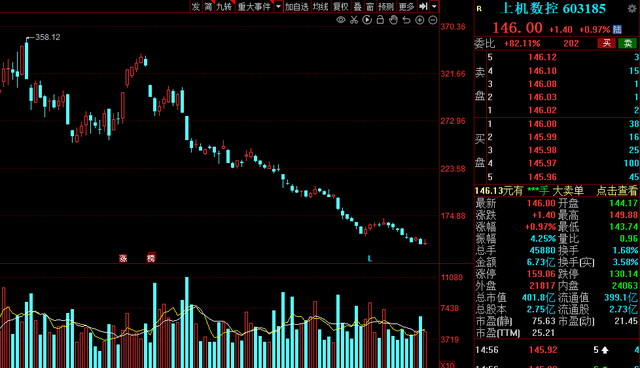Click buy level 4 price 145.97
This screenshot has width=640, height=368.
click(x=542, y=163)
